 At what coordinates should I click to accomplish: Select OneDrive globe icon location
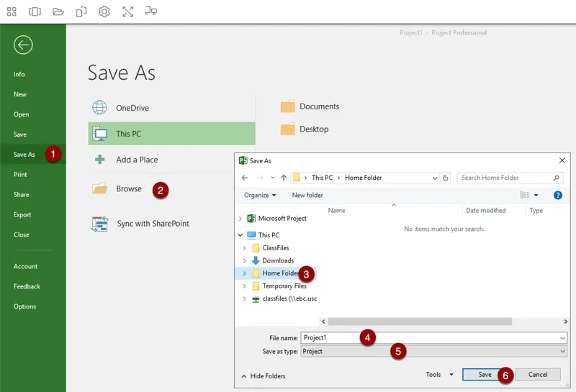pyautogui.click(x=99, y=108)
